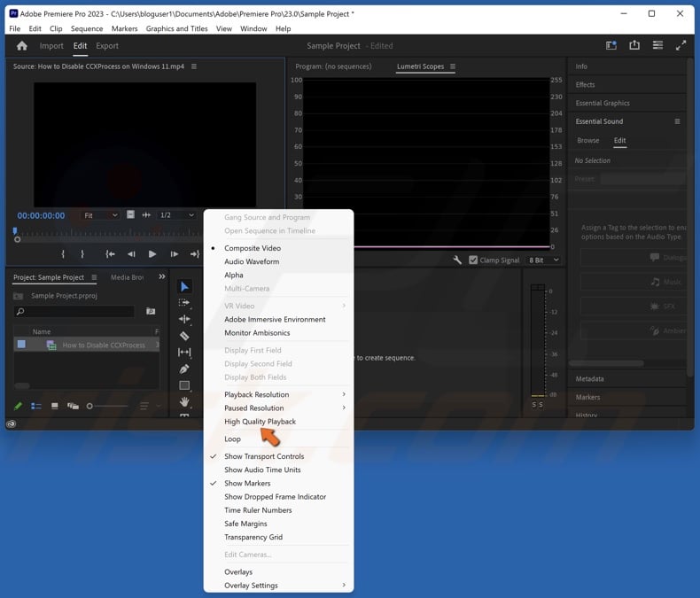
Task: Select the Razor tool
Action: (x=184, y=336)
